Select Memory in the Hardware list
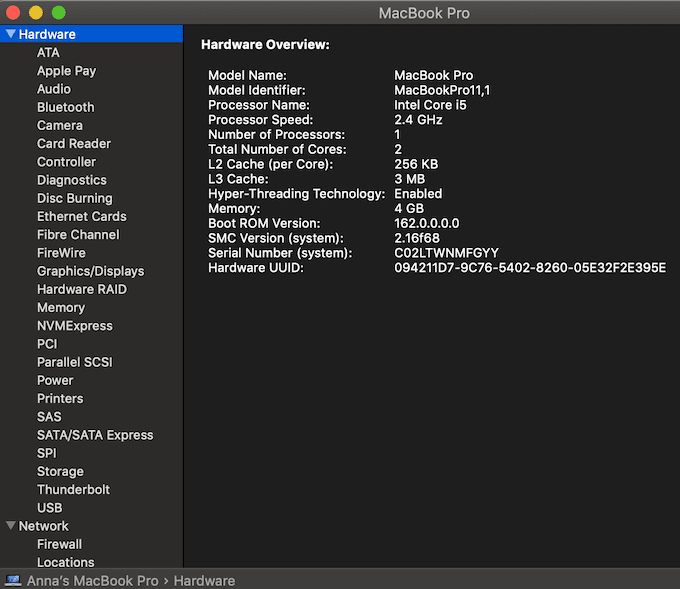Image resolution: width=680 pixels, height=589 pixels. 60,307
